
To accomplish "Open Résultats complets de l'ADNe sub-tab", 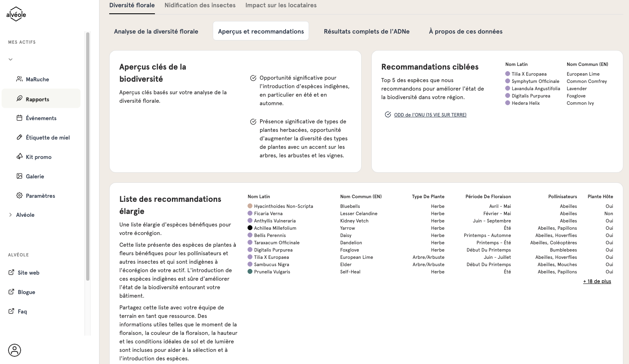I will (366, 31).
